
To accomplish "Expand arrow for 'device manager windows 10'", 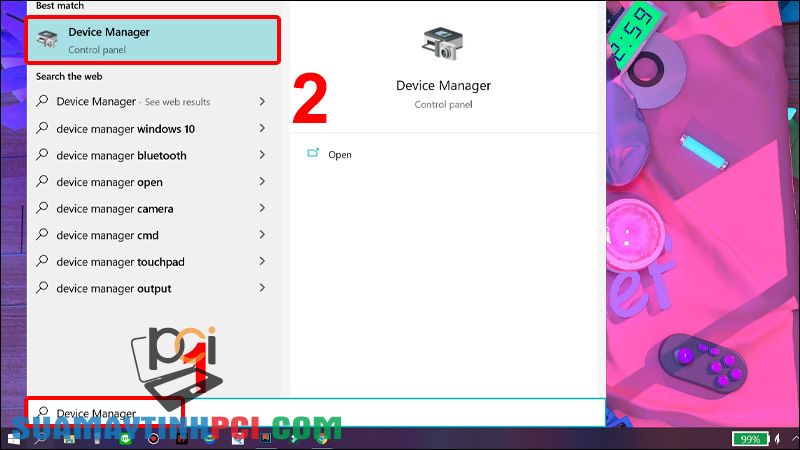I will click(x=262, y=128).
